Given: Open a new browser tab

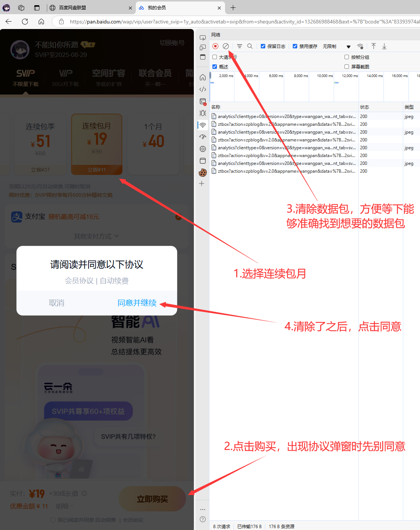Looking at the screenshot, I should click(x=233, y=7).
